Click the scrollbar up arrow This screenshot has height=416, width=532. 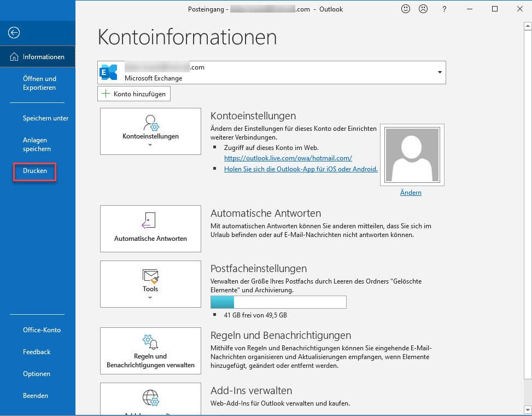528,26
